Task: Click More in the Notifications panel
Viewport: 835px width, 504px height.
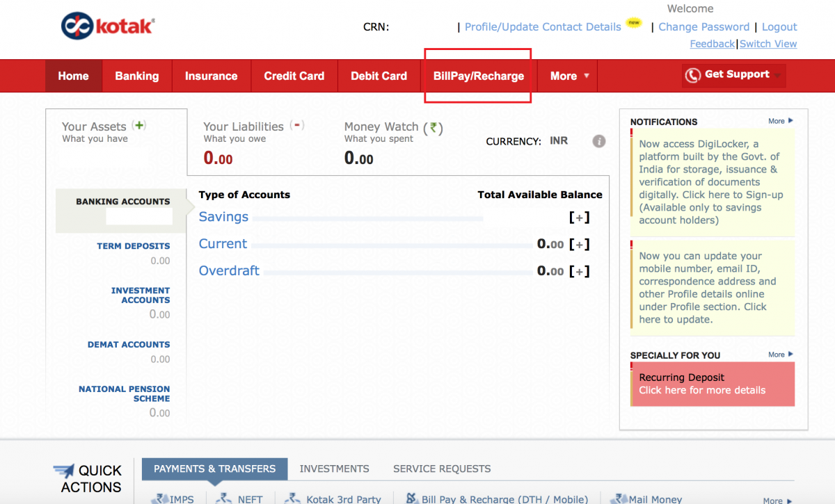Action: tap(777, 120)
